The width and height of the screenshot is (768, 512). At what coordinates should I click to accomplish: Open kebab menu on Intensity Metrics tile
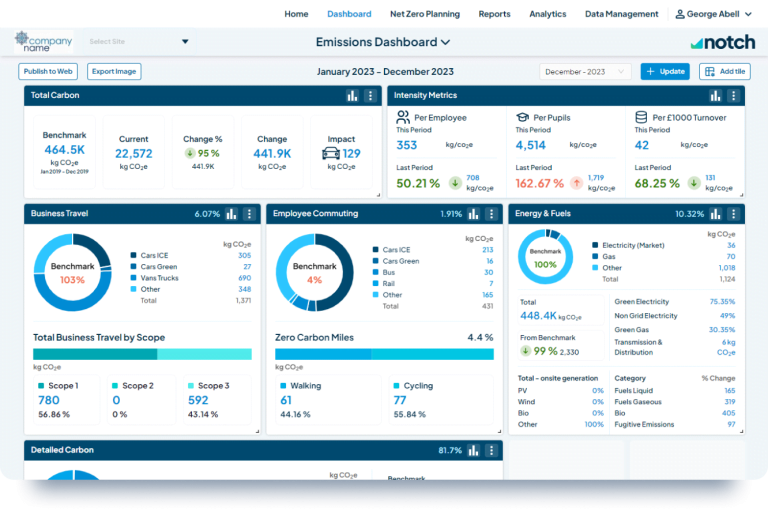733,96
